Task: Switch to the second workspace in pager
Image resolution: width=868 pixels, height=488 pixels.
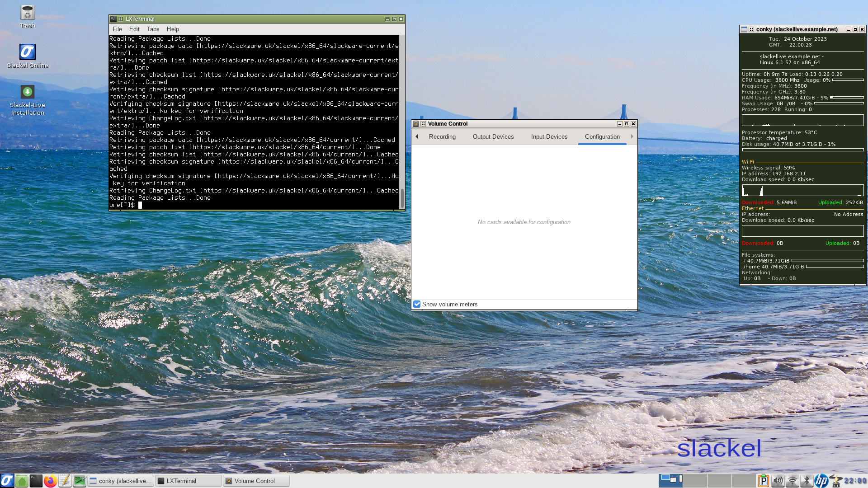Action: 695,481
